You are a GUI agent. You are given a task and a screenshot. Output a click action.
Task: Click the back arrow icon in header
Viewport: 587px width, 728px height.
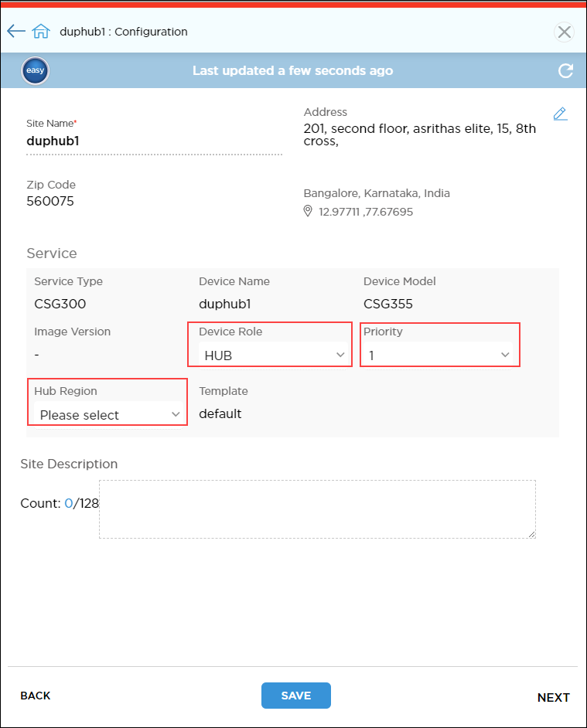tap(15, 32)
